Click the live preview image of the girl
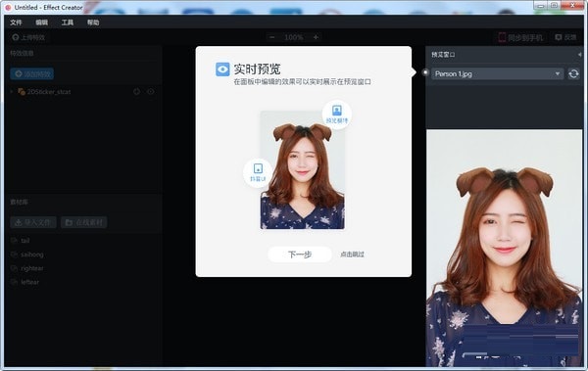Viewport: 588px width, 371px height. 505,248
